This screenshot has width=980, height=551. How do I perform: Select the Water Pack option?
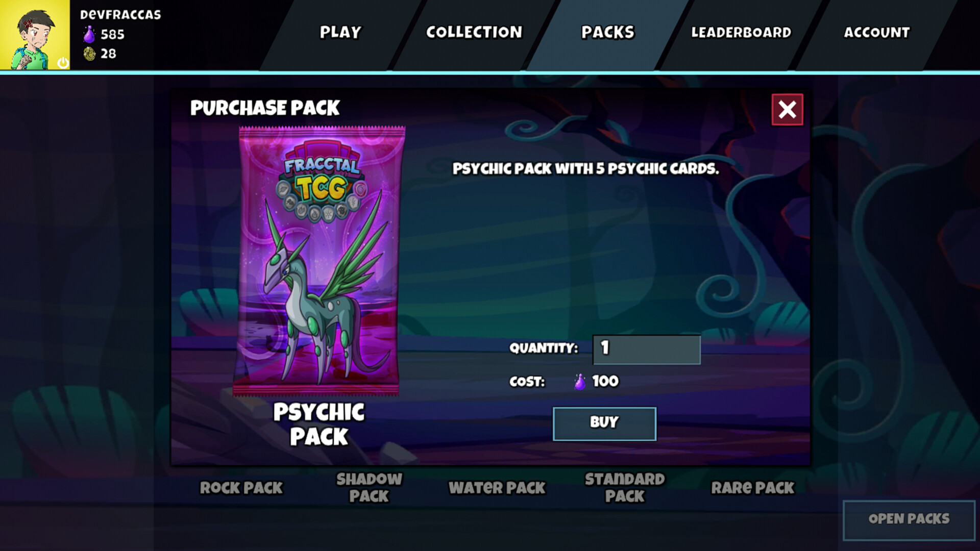(x=497, y=488)
